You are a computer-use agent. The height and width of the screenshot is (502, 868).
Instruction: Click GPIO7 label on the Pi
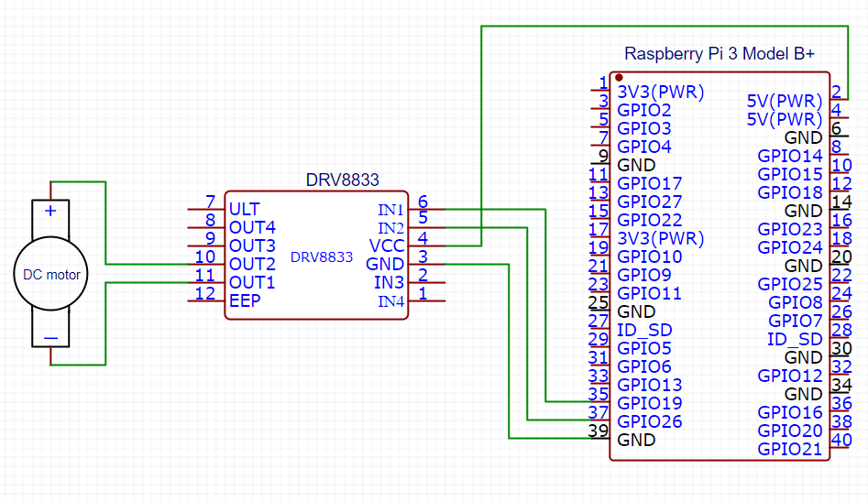click(x=796, y=321)
